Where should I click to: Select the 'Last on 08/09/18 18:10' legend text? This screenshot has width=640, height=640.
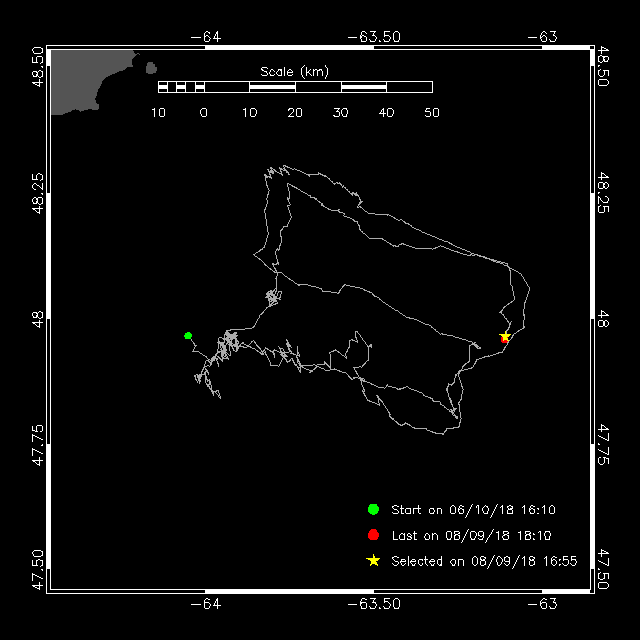471,535
